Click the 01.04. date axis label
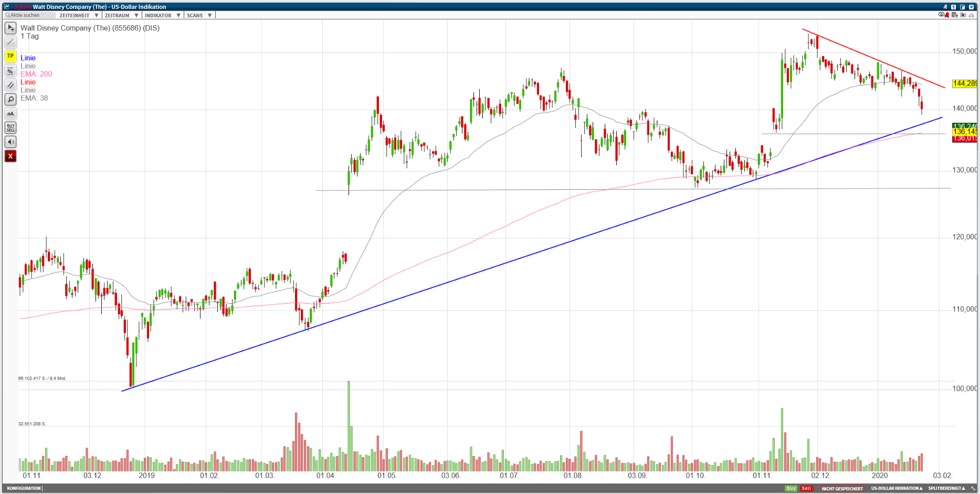This screenshot has height=494, width=980. [325, 476]
